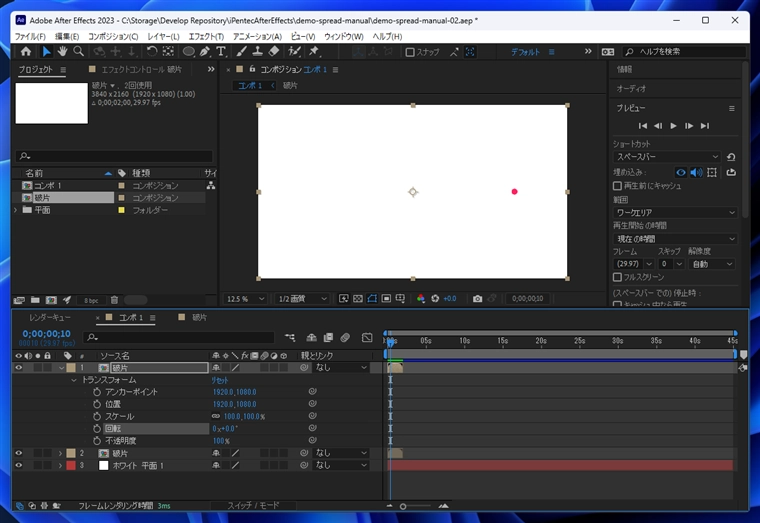The width and height of the screenshot is (760, 523).
Task: Open the 12.5% magnification dropdown
Action: tap(245, 299)
